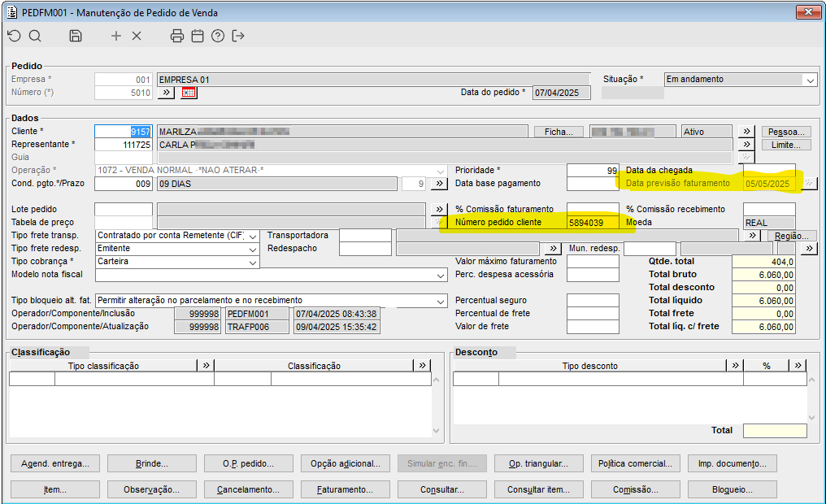
Task: Click the Desconto grid scrollbar down arrow
Action: 812,418
